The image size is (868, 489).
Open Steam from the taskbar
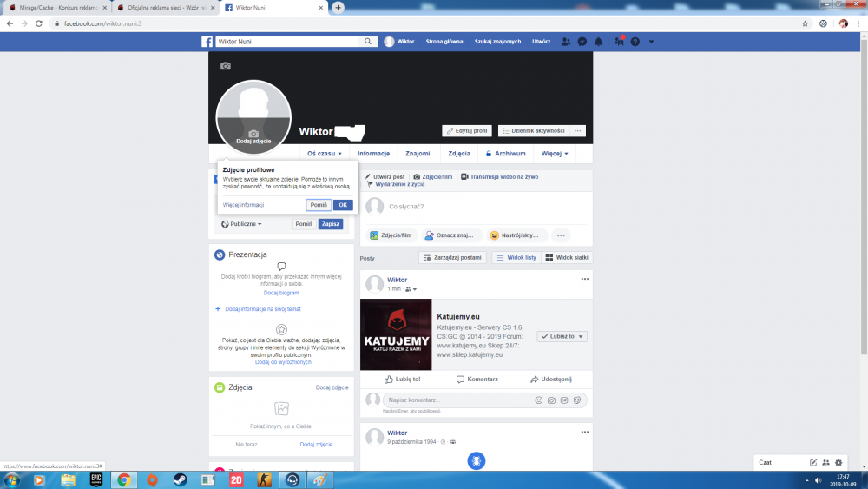[180, 479]
